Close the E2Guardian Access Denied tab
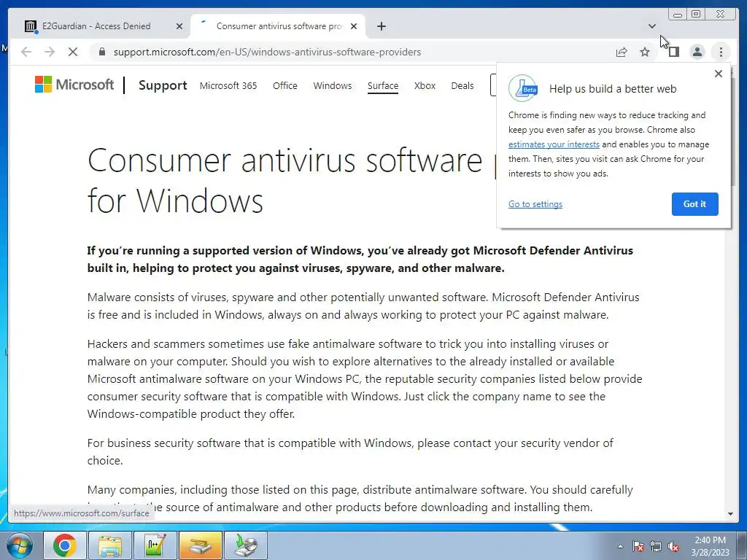 tap(179, 26)
